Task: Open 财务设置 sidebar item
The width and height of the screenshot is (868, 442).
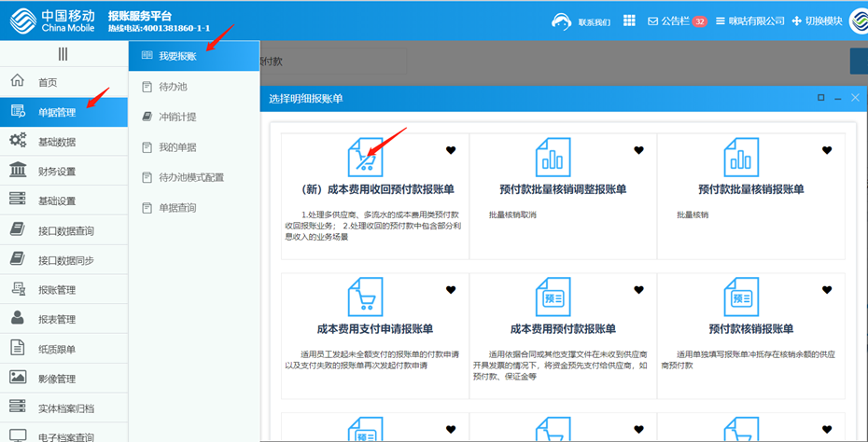Action: point(63,171)
